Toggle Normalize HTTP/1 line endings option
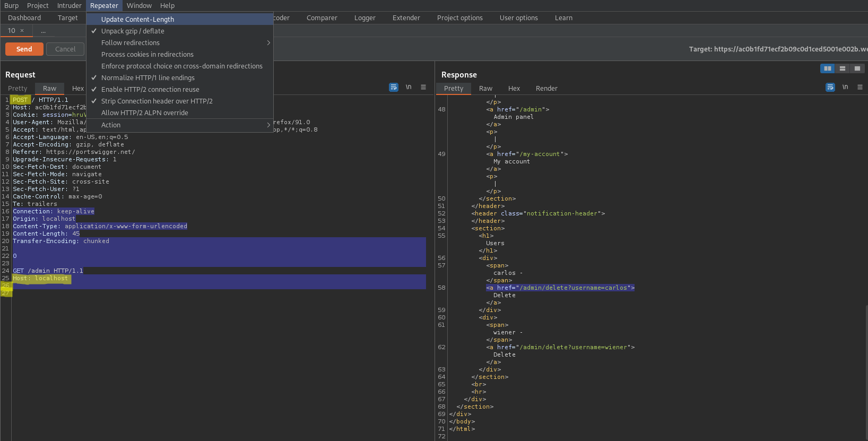The width and height of the screenshot is (868, 441). click(180, 77)
